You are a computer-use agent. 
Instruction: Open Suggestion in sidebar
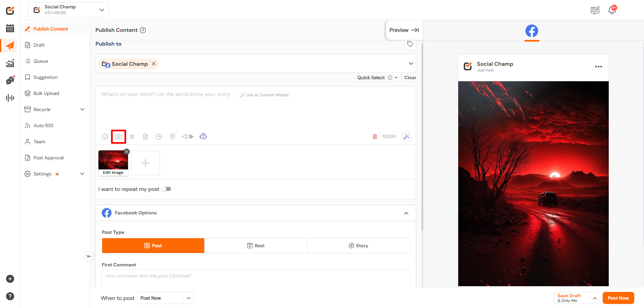coord(55,77)
